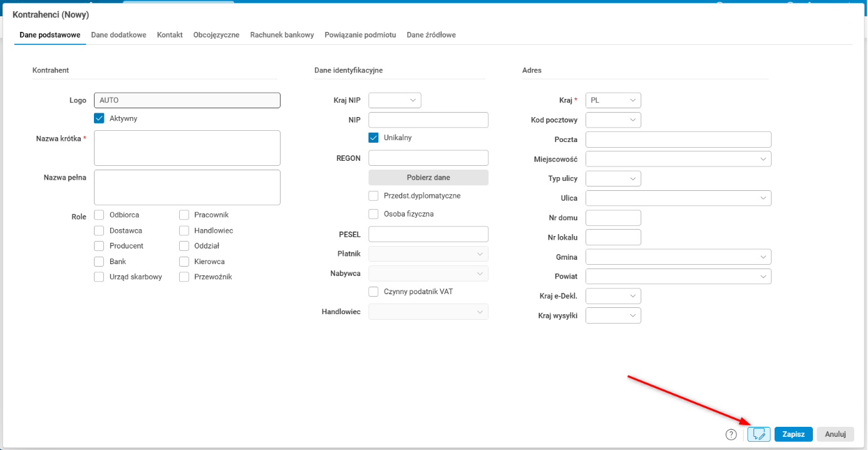Open the Dane dodatkowe tab
The width and height of the screenshot is (868, 450).
point(118,35)
